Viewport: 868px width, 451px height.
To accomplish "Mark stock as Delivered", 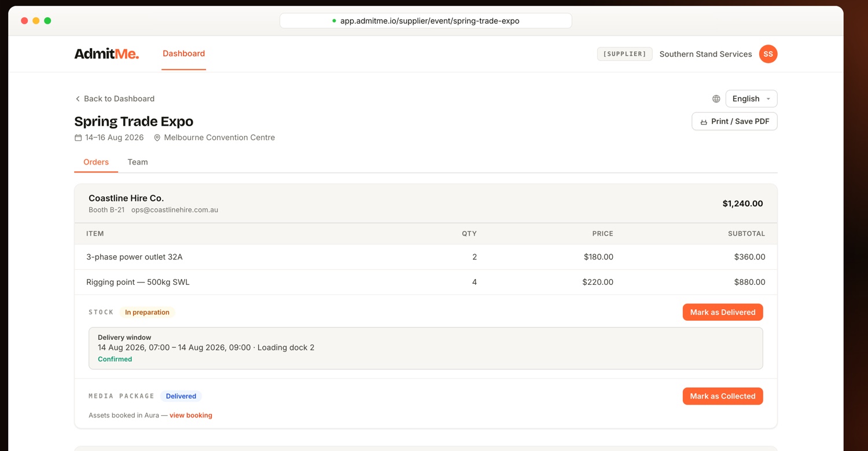I will [x=723, y=312].
